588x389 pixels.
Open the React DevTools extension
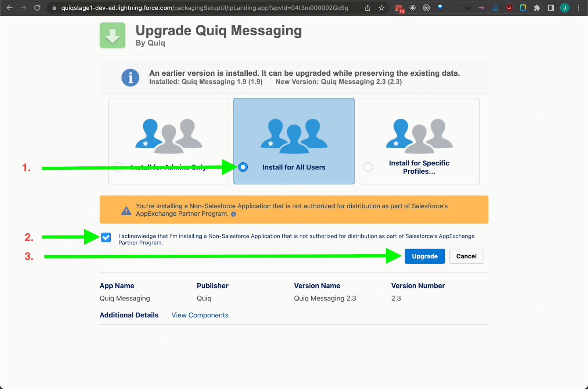click(413, 8)
